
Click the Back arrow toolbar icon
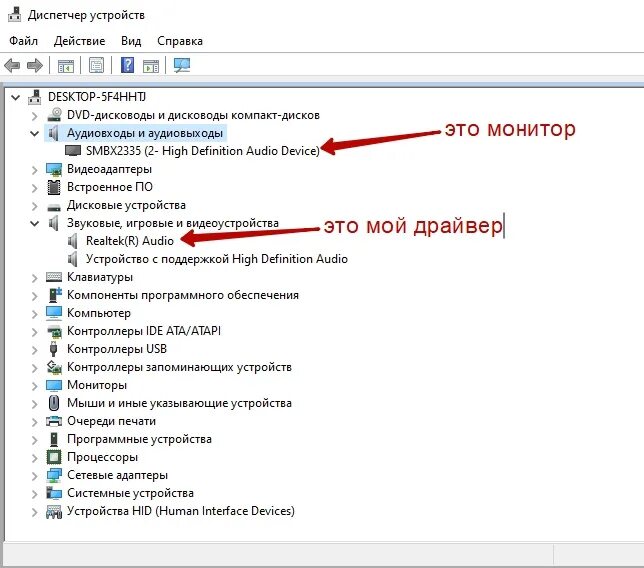(12, 65)
